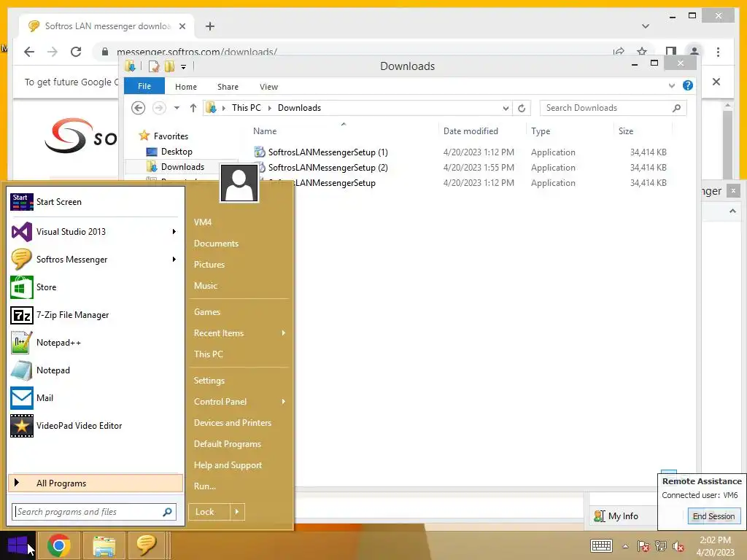This screenshot has height=560, width=747.
Task: Switch to the Share ribbon tab
Action: click(x=228, y=87)
